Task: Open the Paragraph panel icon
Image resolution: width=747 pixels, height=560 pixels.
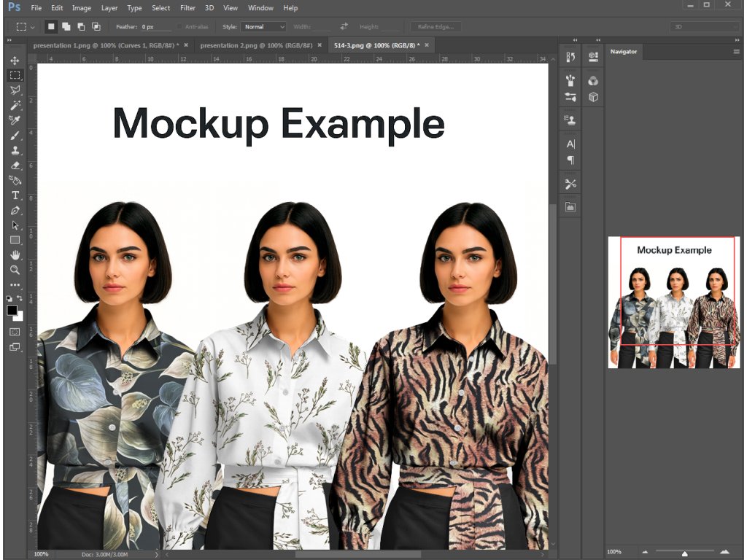Action: (570, 160)
